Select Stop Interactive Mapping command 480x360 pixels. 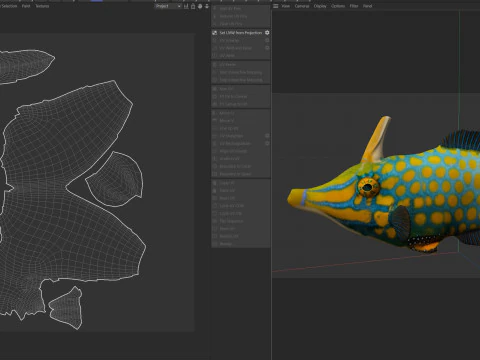[241, 80]
